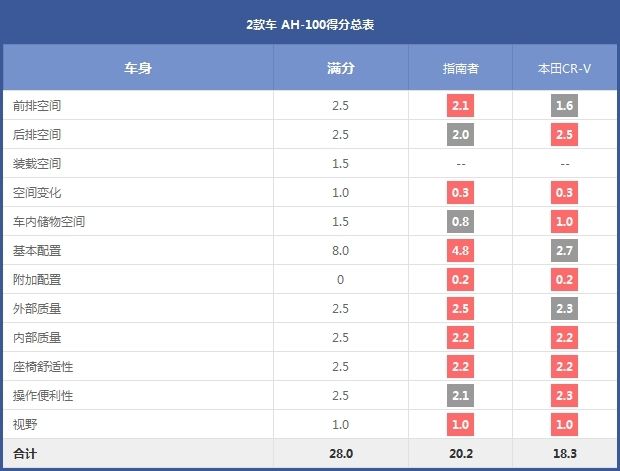
Task: Click the table title 2款车 AH-100得分总表
Action: point(310,25)
